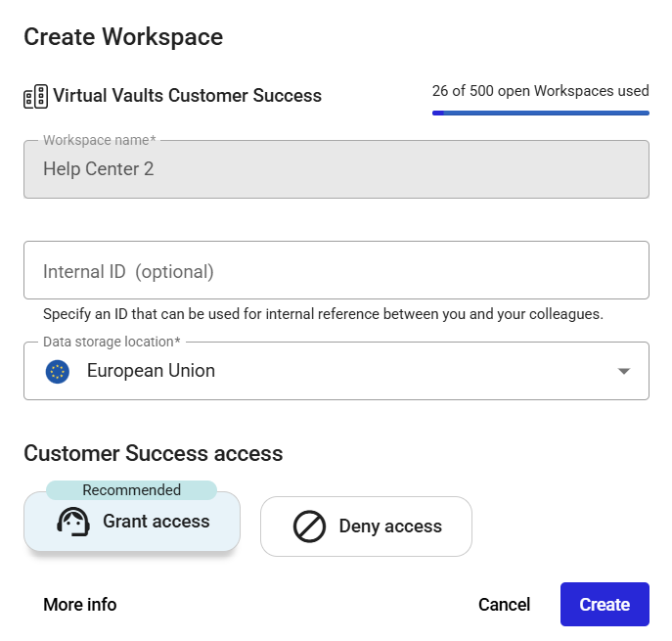Image resolution: width=672 pixels, height=641 pixels.
Task: Cancel the workspace creation
Action: pos(504,605)
